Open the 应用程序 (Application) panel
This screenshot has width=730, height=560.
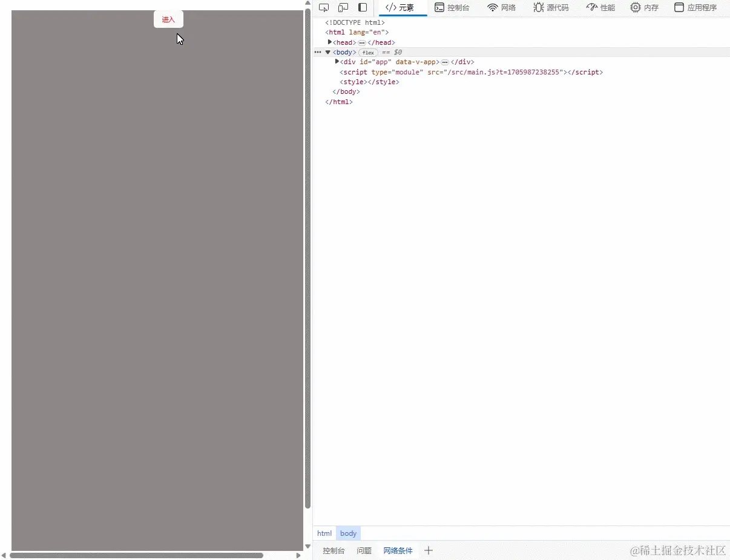pos(696,8)
